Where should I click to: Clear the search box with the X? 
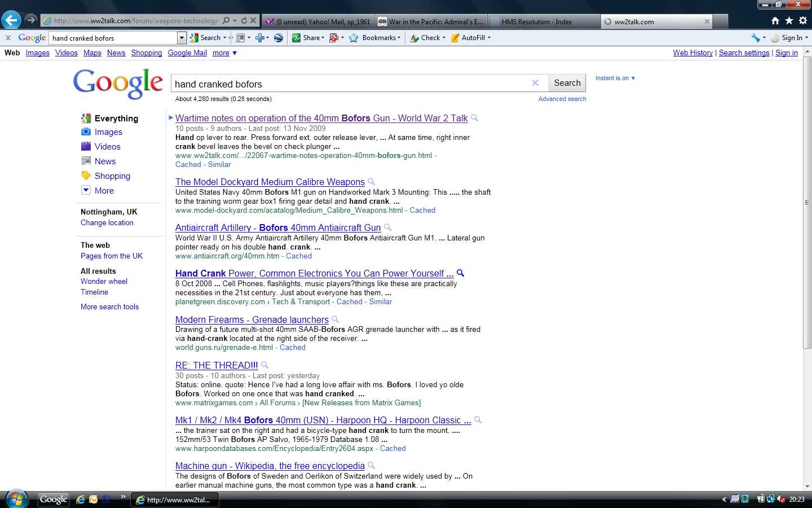(x=535, y=83)
